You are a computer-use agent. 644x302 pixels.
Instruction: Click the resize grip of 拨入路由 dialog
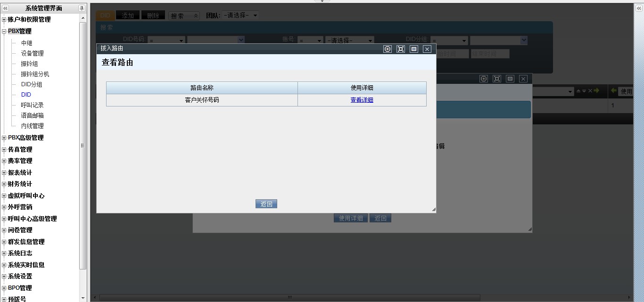coord(433,209)
